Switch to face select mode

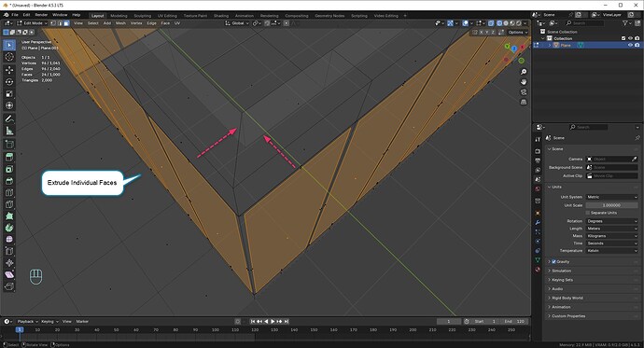(x=66, y=23)
